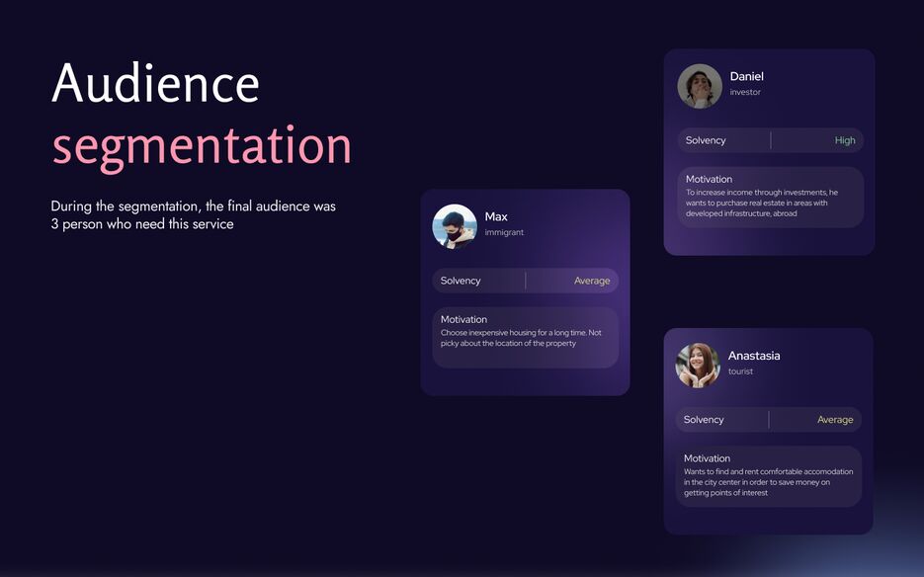Click Motivation heading in Daniel's card
924x577 pixels.
[709, 179]
